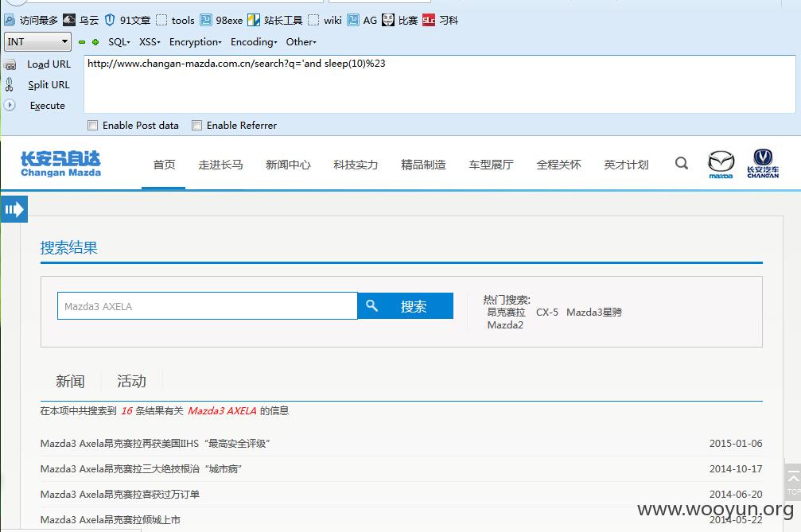Viewport: 801px width, 532px height.
Task: Open the tools bookmark folder
Action: pyautogui.click(x=175, y=20)
